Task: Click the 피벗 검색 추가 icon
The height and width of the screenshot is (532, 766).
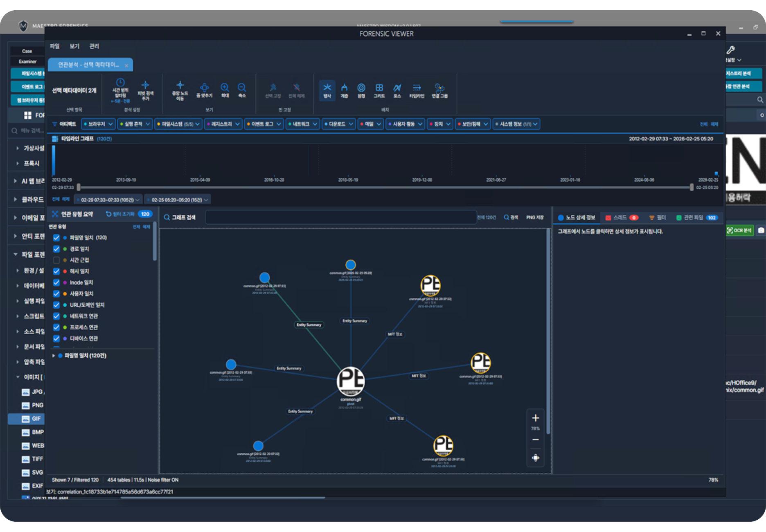Action: coord(145,85)
